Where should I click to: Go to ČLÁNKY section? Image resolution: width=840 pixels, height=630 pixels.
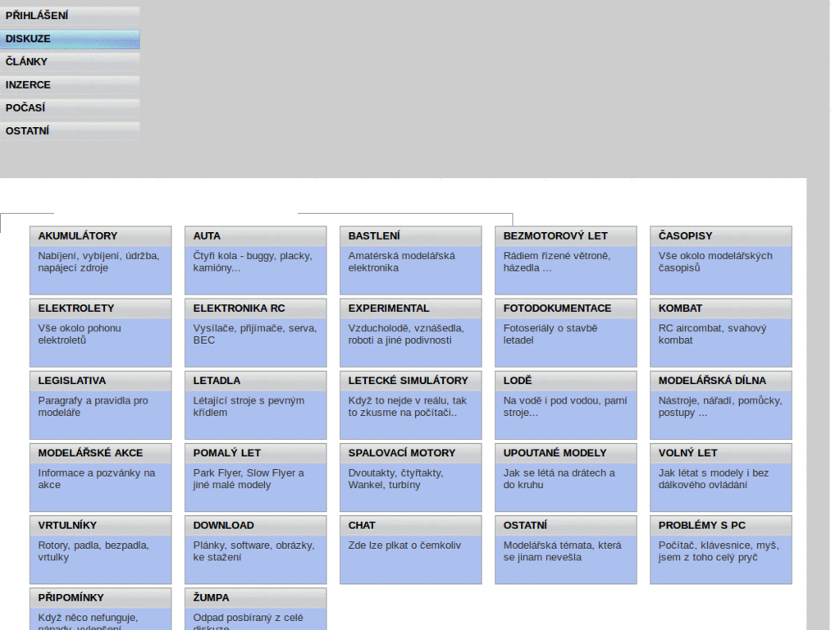[x=70, y=62]
